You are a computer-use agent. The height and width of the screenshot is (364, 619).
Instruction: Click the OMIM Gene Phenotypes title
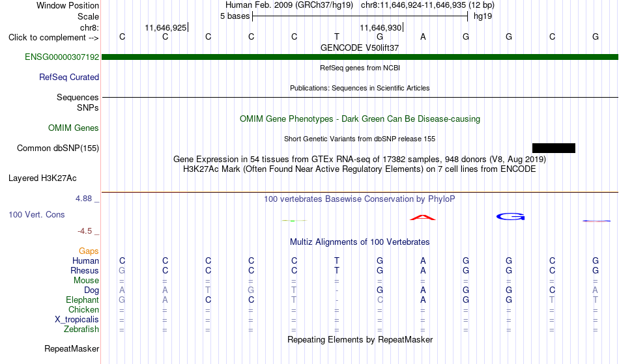pyautogui.click(x=360, y=119)
